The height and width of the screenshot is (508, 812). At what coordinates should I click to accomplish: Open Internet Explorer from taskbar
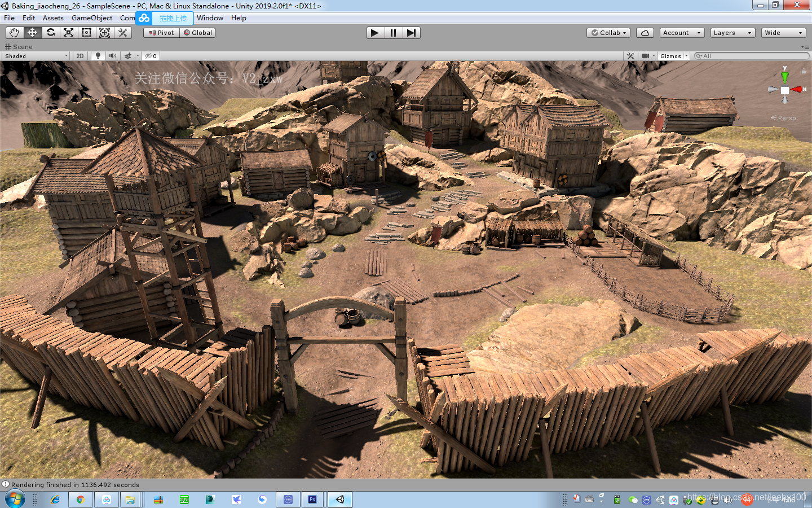click(55, 500)
